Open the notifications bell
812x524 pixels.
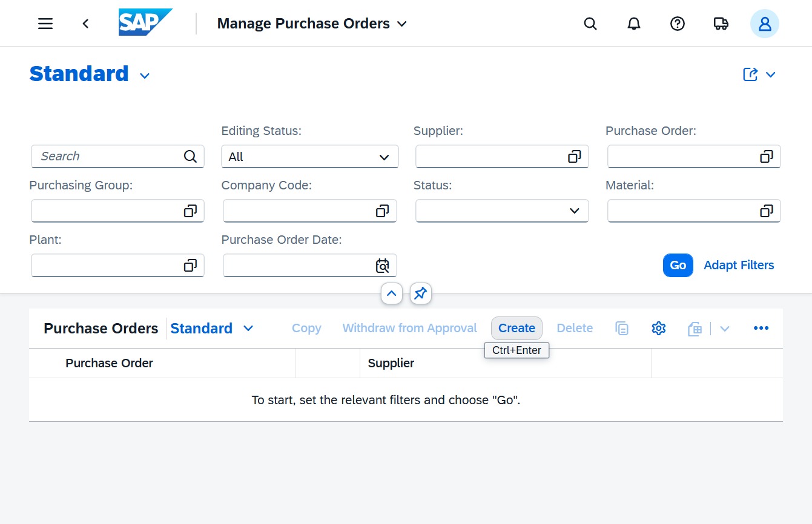[x=634, y=24]
